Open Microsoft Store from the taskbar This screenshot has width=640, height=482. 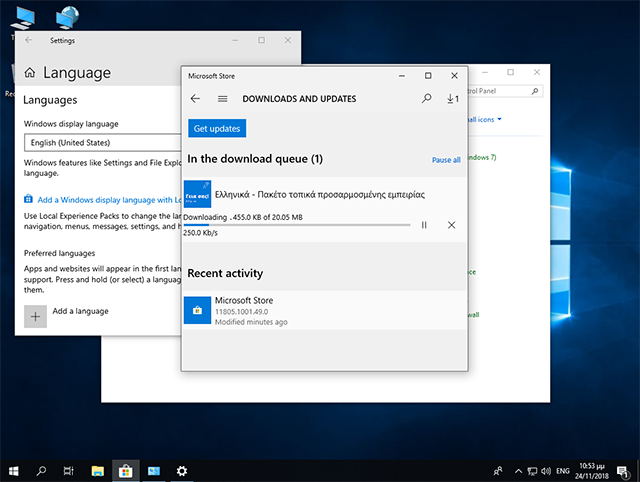pos(126,470)
